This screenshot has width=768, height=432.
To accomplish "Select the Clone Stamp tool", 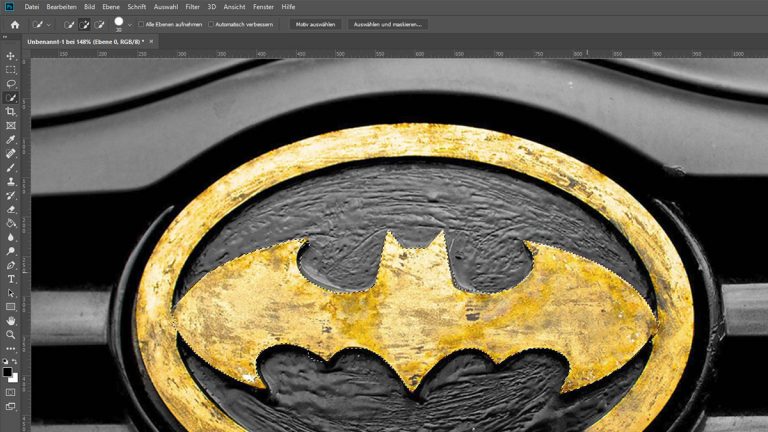I will [11, 182].
